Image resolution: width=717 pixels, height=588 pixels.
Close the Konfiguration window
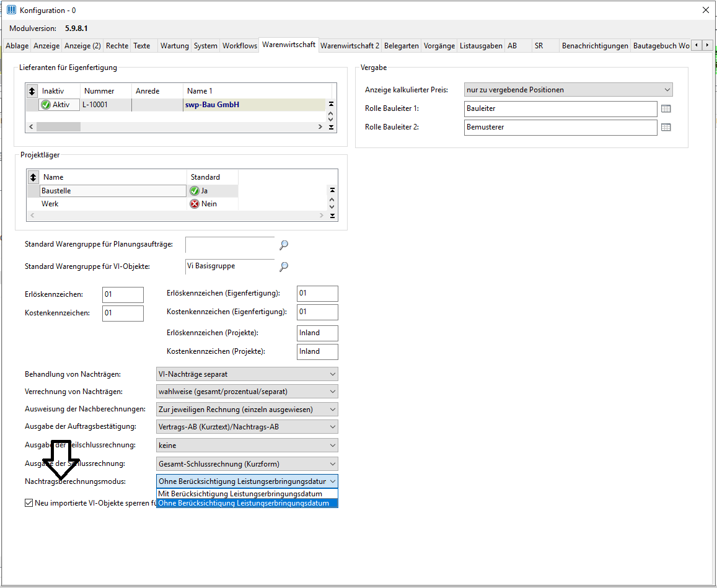(706, 10)
